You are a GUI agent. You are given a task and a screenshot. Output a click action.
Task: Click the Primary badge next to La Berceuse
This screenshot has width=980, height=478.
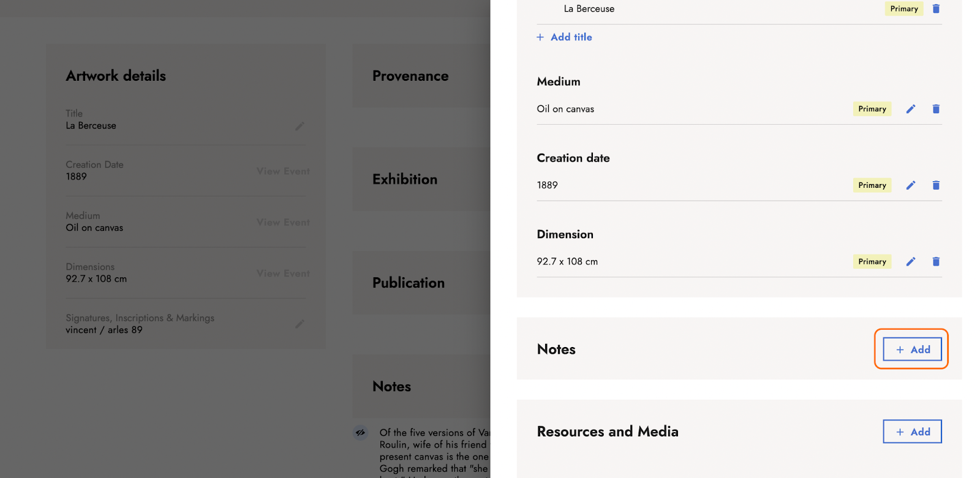[x=904, y=9]
